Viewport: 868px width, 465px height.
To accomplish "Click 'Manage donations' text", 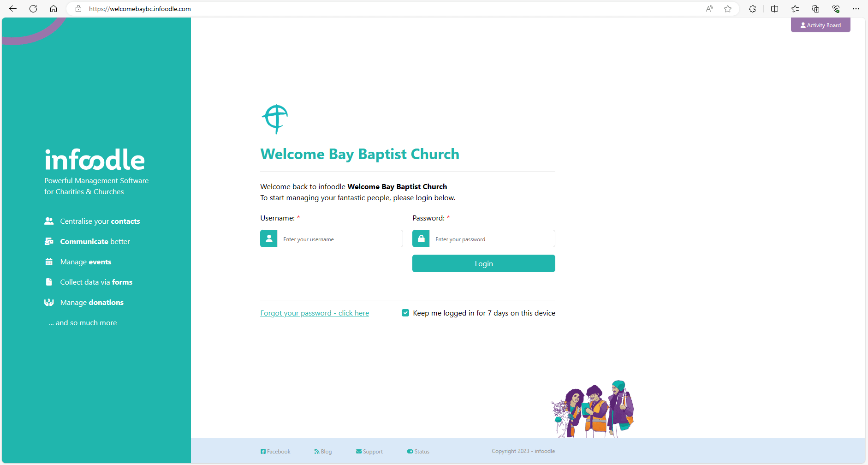I will tap(92, 303).
